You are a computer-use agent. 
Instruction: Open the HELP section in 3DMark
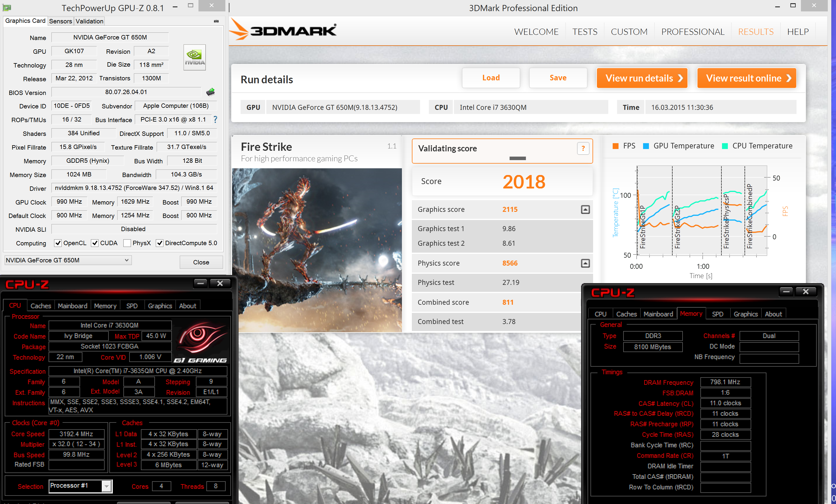tap(798, 32)
